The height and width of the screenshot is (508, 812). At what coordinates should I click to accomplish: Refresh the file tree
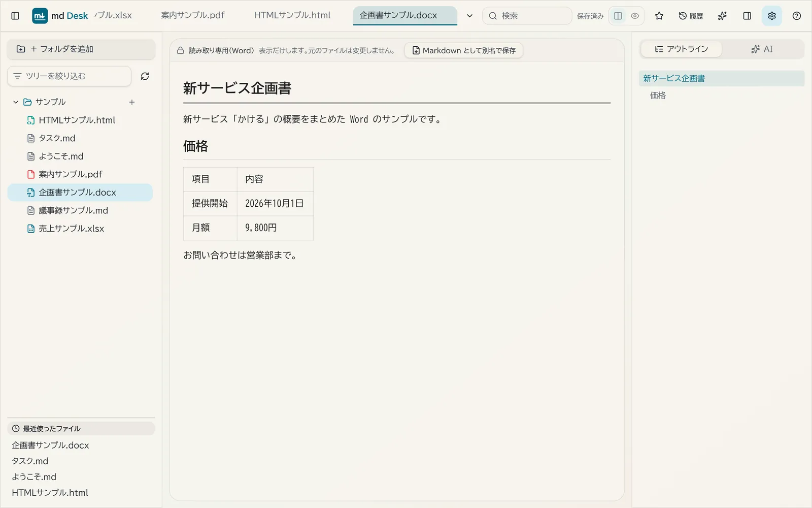(145, 76)
